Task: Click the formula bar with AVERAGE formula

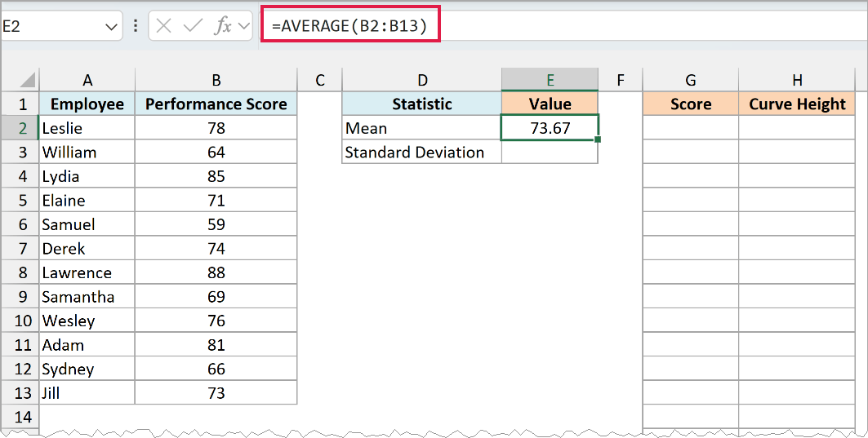Action: pyautogui.click(x=563, y=26)
